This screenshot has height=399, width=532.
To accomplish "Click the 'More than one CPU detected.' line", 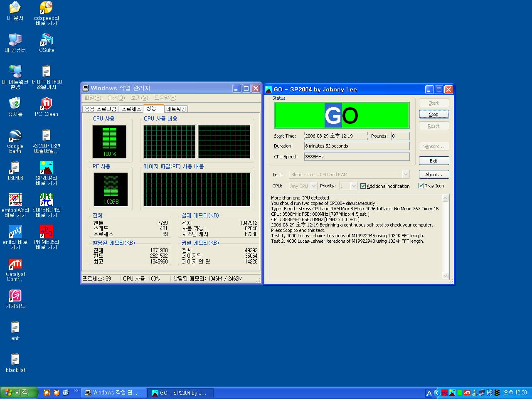I will click(300, 198).
